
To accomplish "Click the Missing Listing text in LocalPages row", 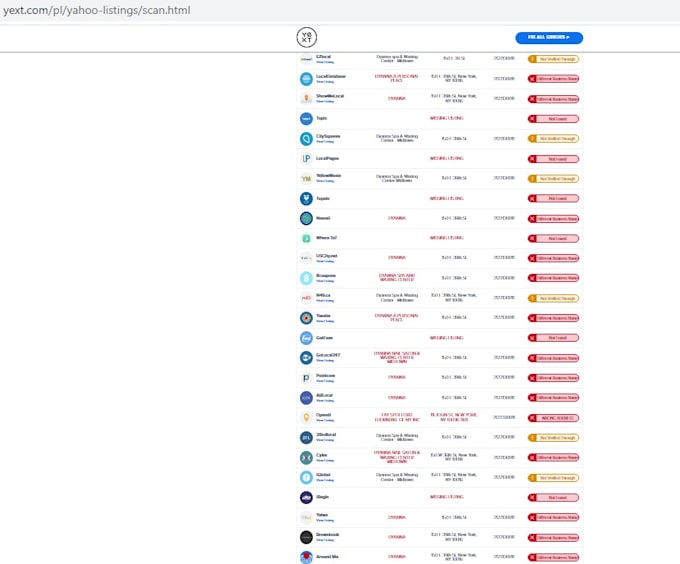I will pyautogui.click(x=447, y=158).
